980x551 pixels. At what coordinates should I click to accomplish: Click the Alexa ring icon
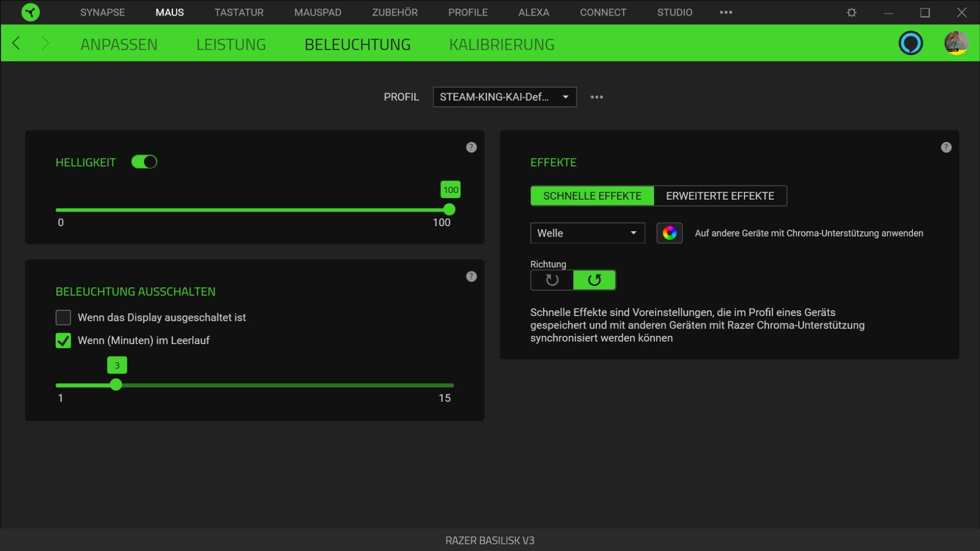(910, 43)
